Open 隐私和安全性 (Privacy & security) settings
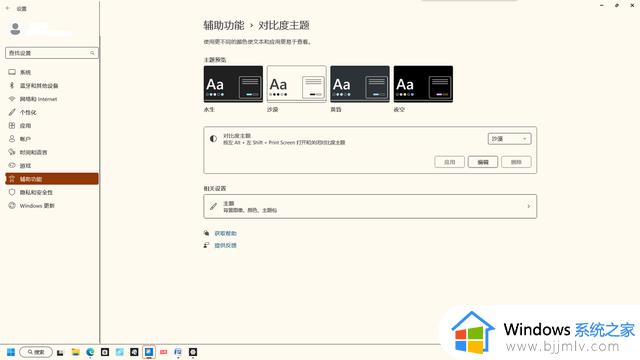This screenshot has width=640, height=360. pyautogui.click(x=52, y=192)
